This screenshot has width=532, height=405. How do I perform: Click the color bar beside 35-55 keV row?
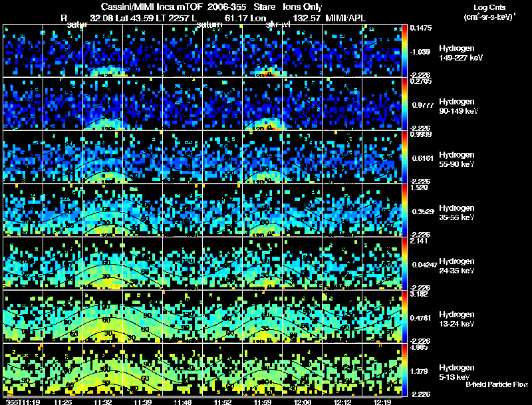[404, 210]
